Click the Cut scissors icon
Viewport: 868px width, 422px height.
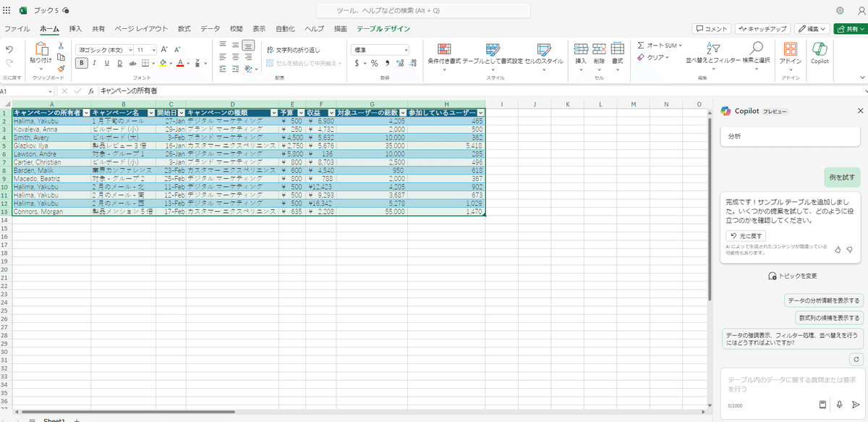click(61, 46)
